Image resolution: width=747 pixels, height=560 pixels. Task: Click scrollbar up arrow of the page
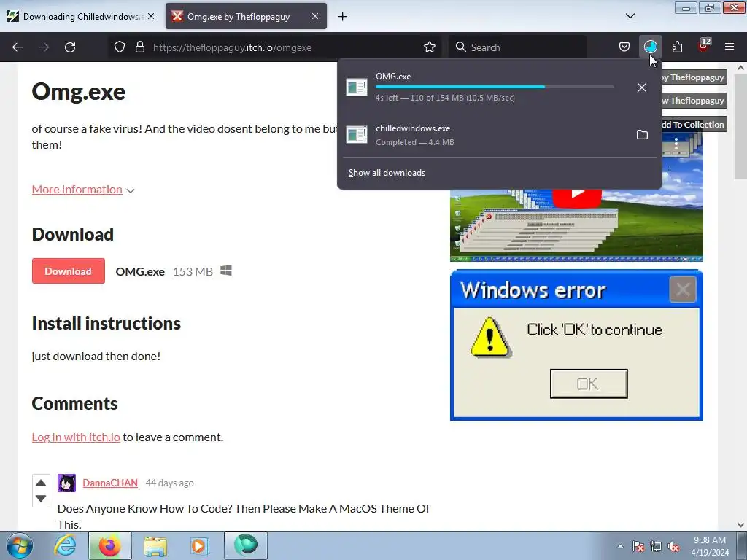click(x=740, y=68)
